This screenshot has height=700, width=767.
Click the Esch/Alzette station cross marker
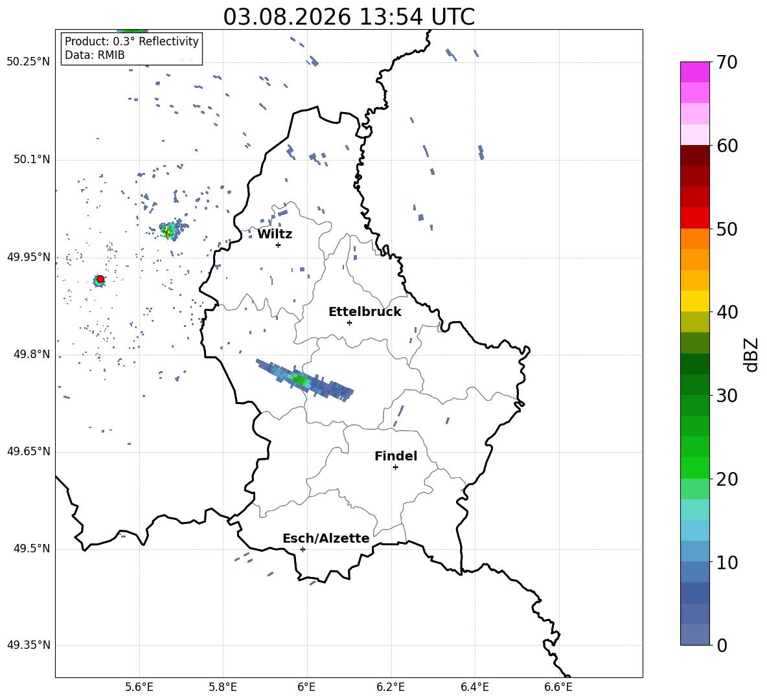(303, 549)
